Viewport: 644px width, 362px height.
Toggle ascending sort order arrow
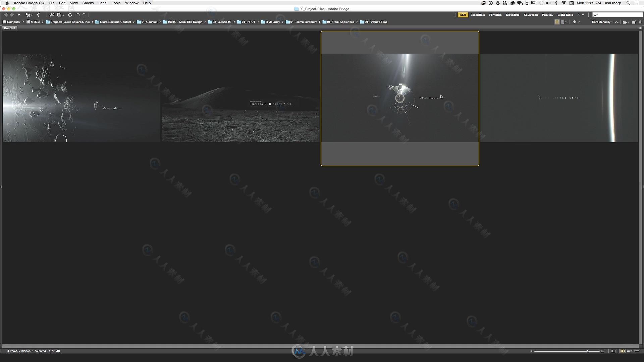[617, 22]
